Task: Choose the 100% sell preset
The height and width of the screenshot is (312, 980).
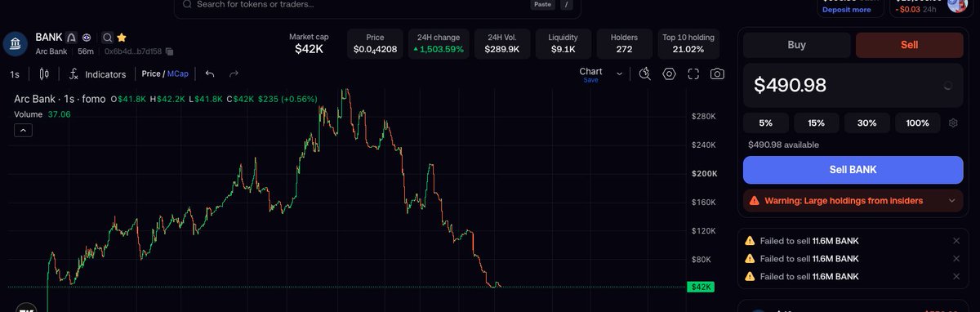Action: click(918, 123)
